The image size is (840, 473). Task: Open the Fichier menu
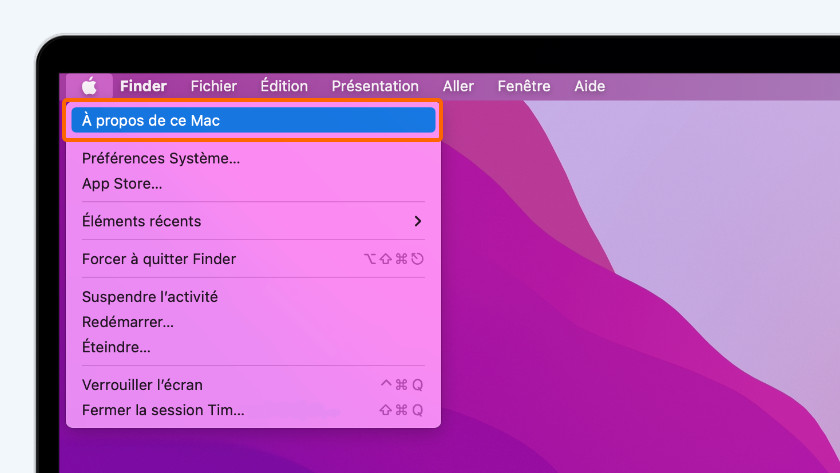pos(213,86)
